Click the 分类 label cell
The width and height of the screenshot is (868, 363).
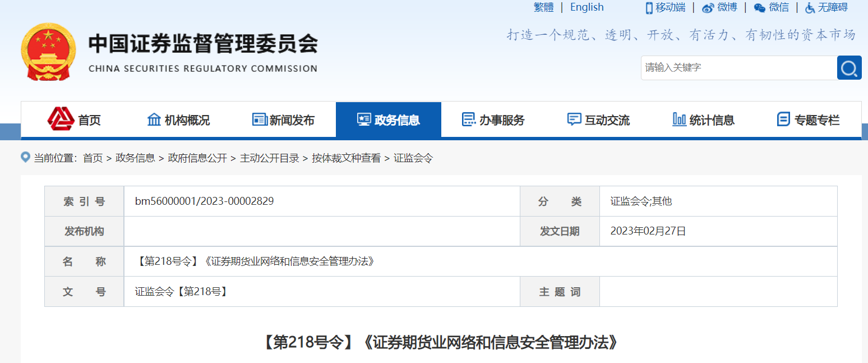coord(560,201)
